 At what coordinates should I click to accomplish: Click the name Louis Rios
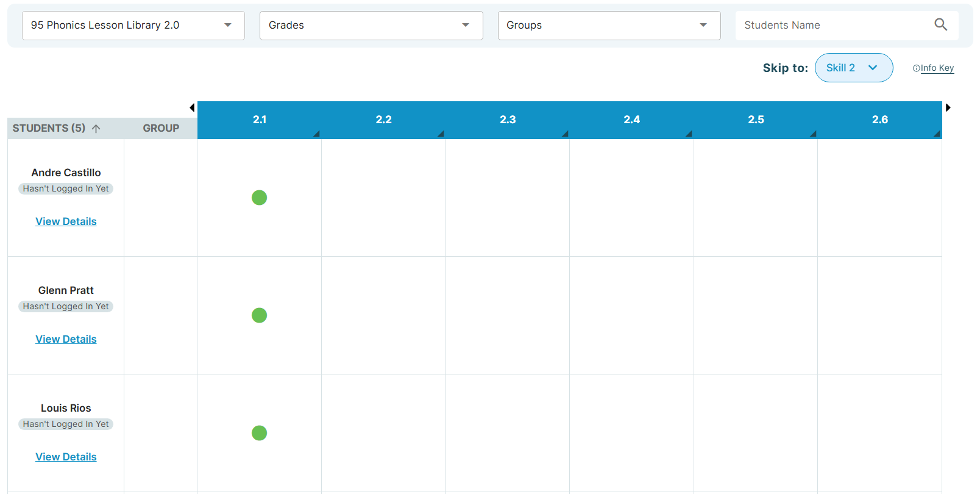click(x=66, y=408)
